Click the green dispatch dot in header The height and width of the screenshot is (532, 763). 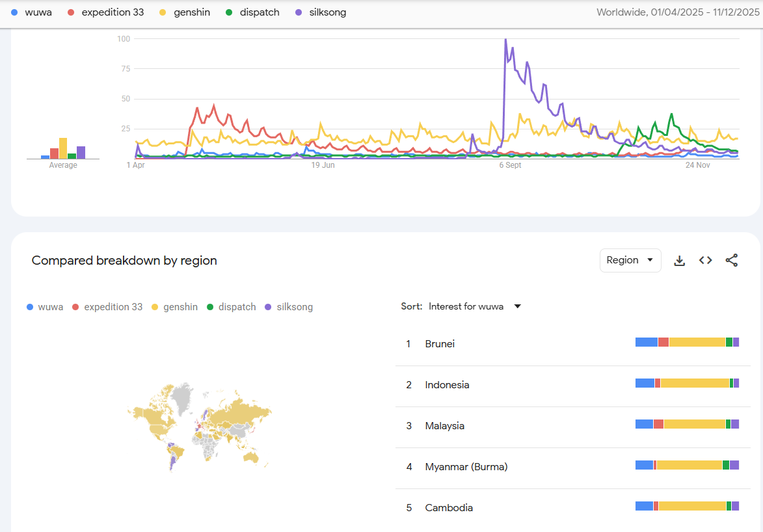[x=229, y=12]
